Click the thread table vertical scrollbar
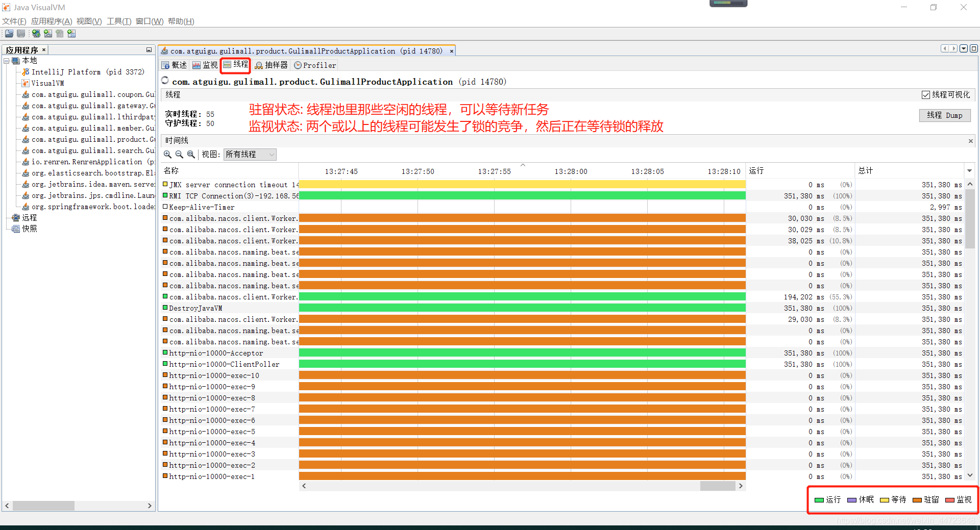Screen dimensions: 980x530 (x=970, y=330)
